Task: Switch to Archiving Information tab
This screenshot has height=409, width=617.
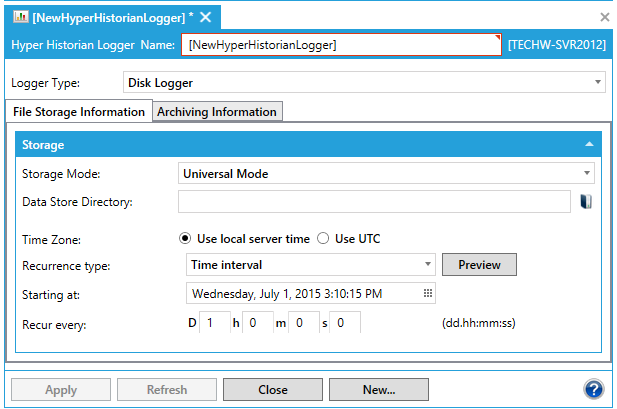Action: (x=217, y=112)
